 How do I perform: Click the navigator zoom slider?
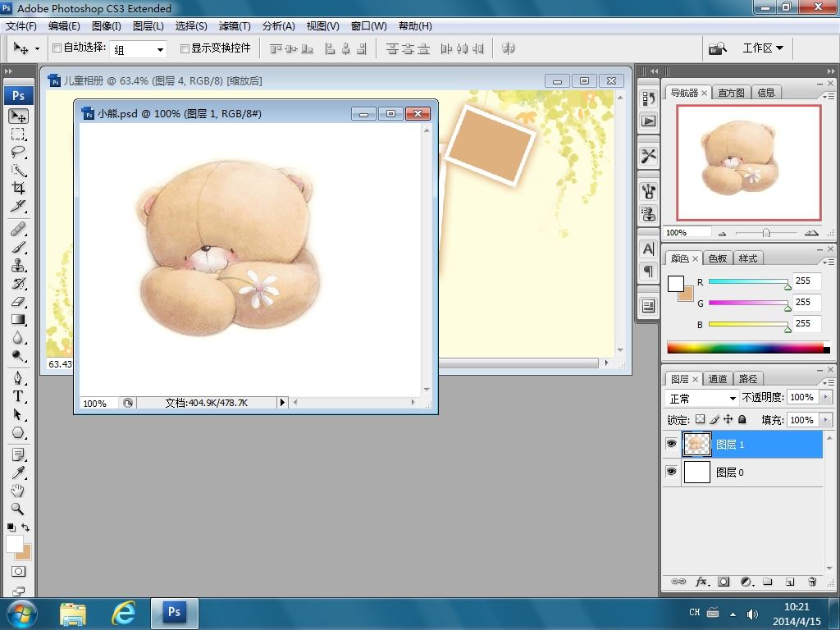(767, 232)
